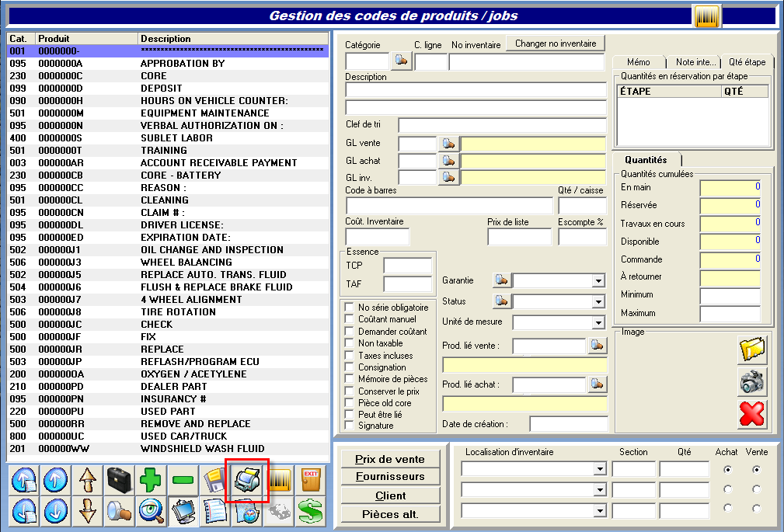Image resolution: width=784 pixels, height=532 pixels.
Task: Open the Prod. lié achat lookup icon
Action: tap(597, 384)
